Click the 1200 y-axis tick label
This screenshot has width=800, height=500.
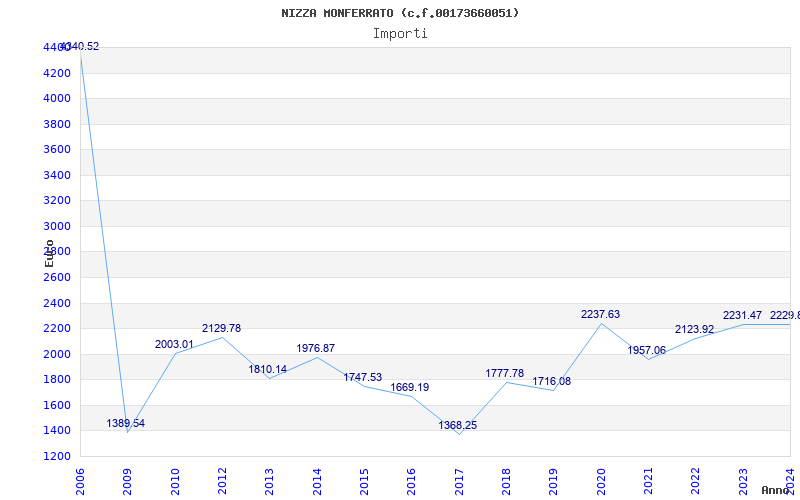click(x=57, y=457)
